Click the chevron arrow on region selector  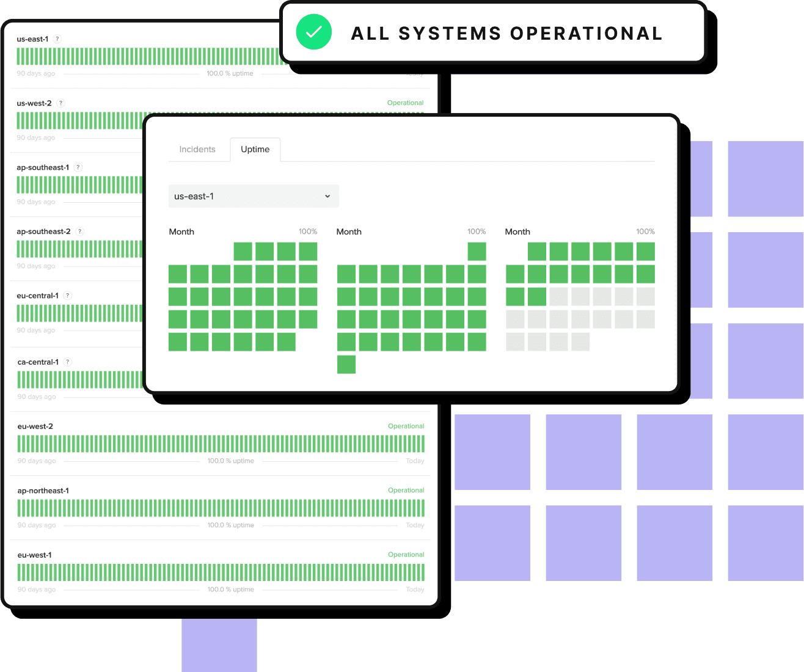pyautogui.click(x=327, y=196)
